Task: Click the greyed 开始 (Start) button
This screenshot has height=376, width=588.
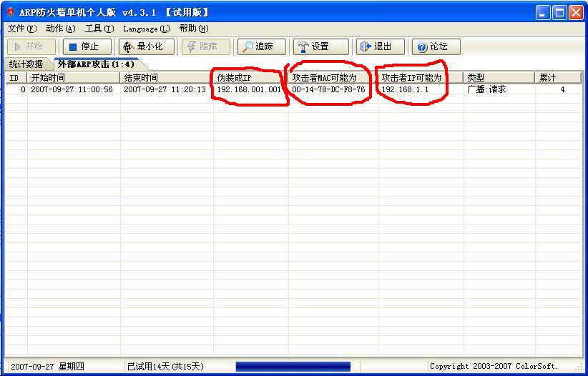Action: coord(31,46)
